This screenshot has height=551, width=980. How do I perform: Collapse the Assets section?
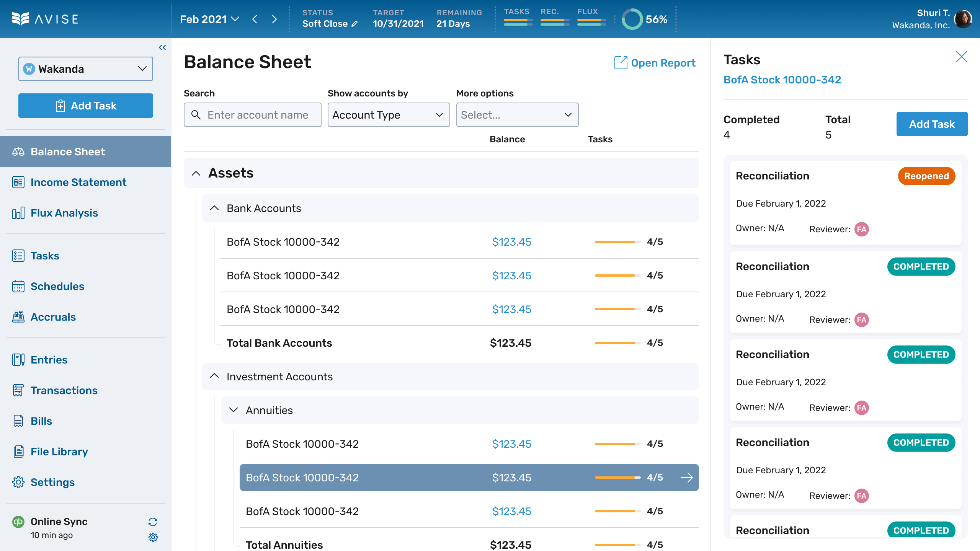coord(196,173)
